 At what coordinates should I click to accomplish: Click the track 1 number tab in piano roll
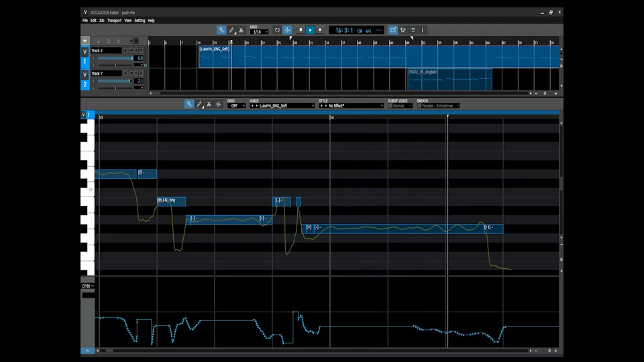pyautogui.click(x=88, y=115)
